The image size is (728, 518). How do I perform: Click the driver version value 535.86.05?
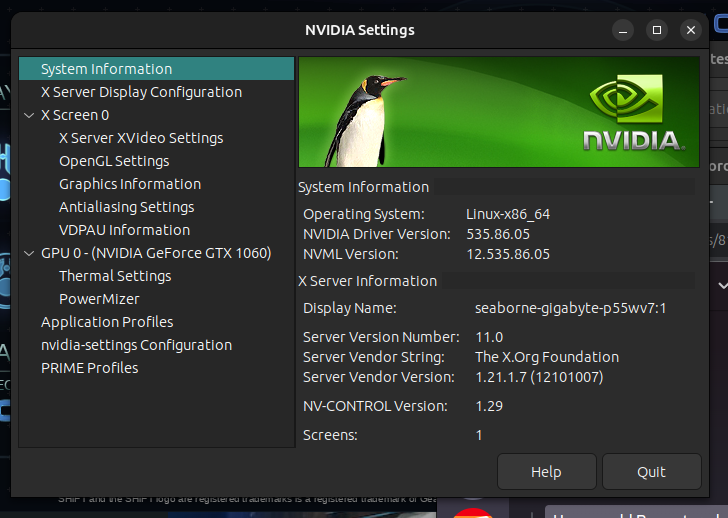click(498, 234)
